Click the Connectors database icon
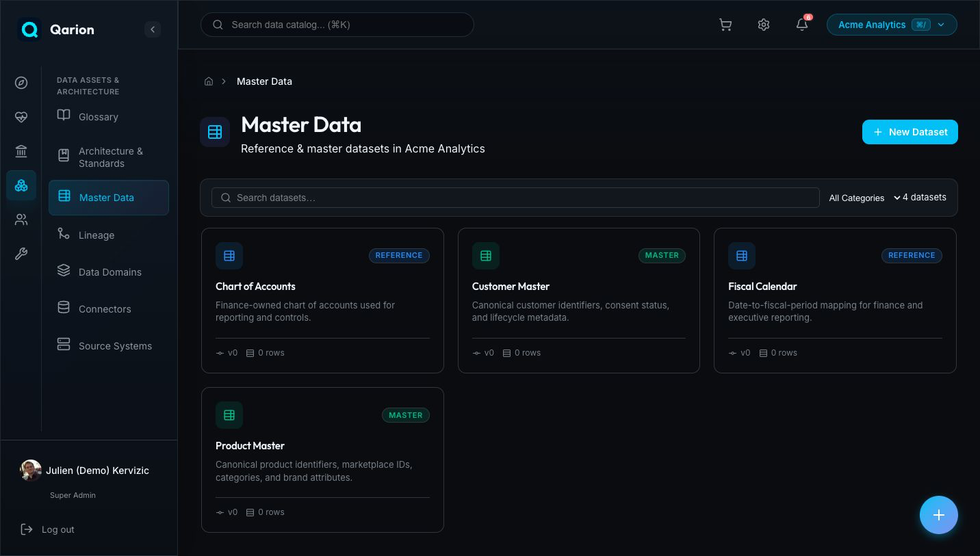 64,308
